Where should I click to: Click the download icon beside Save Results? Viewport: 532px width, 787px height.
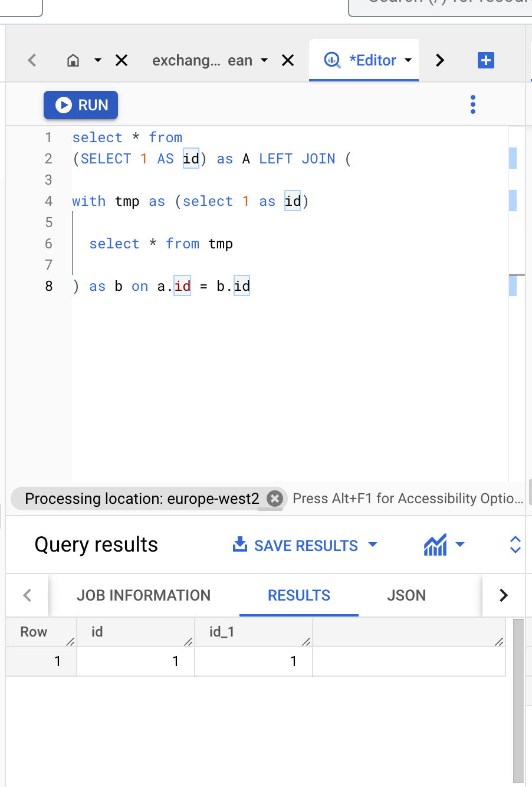click(240, 545)
